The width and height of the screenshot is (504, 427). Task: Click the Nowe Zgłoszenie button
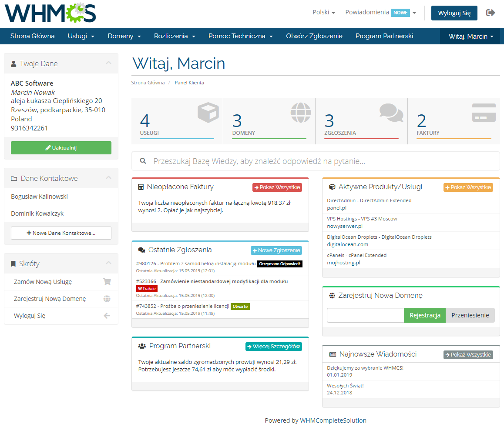point(276,250)
